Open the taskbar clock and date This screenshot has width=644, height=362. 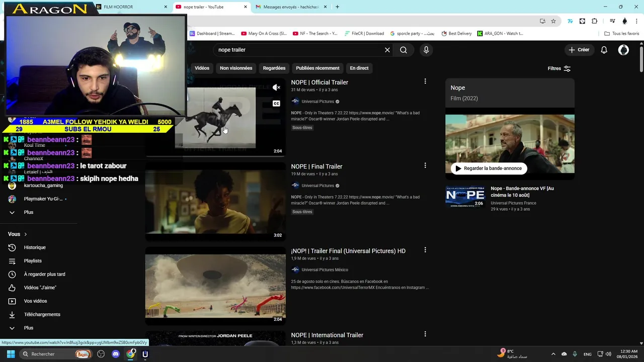coord(628,354)
